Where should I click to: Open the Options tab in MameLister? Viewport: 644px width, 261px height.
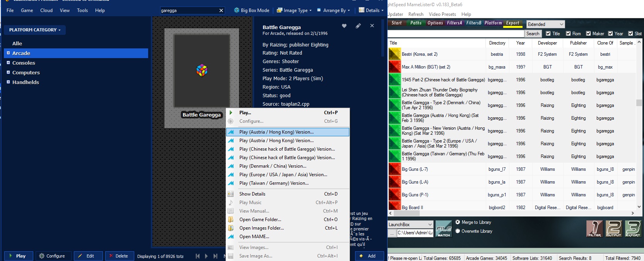tap(435, 23)
